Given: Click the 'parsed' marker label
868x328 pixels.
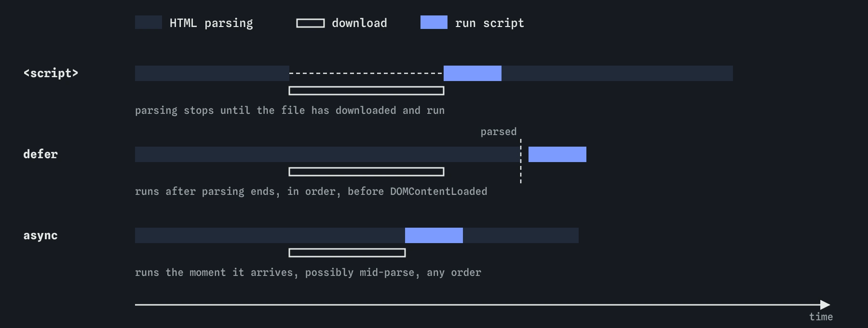Looking at the screenshot, I should 498,132.
